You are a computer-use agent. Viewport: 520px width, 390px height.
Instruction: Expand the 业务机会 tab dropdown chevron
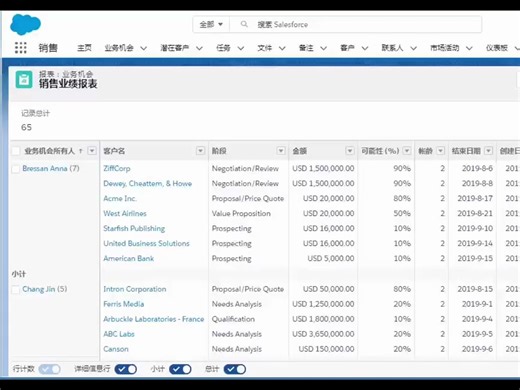(143, 48)
